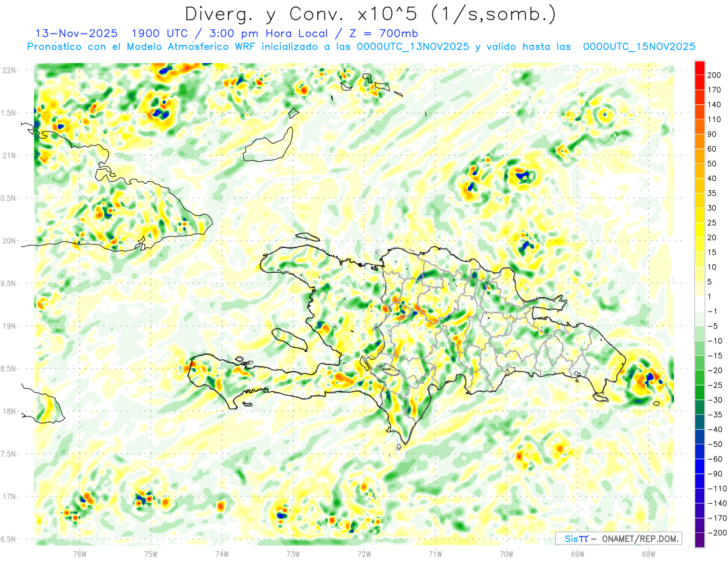Click the '-15' colorbar value
This screenshot has height=562, width=728.
715,356
